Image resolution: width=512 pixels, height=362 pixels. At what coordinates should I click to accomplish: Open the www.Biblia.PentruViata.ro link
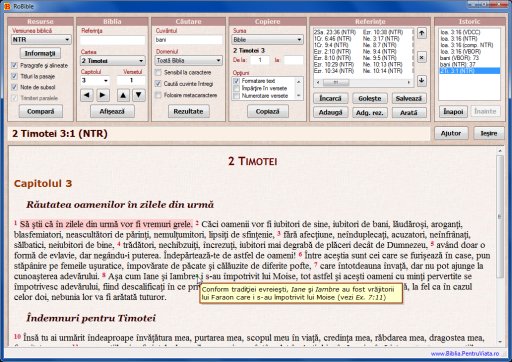pyautogui.click(x=465, y=354)
